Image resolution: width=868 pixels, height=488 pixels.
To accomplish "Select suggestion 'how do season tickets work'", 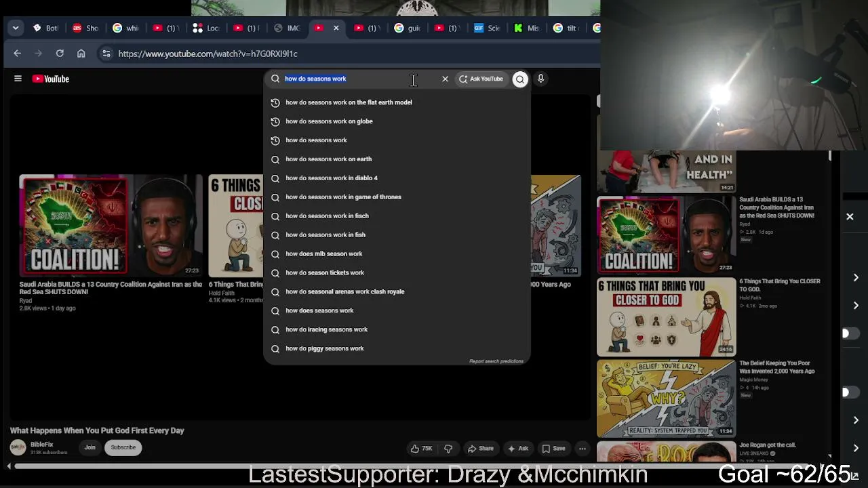I will tap(397, 273).
